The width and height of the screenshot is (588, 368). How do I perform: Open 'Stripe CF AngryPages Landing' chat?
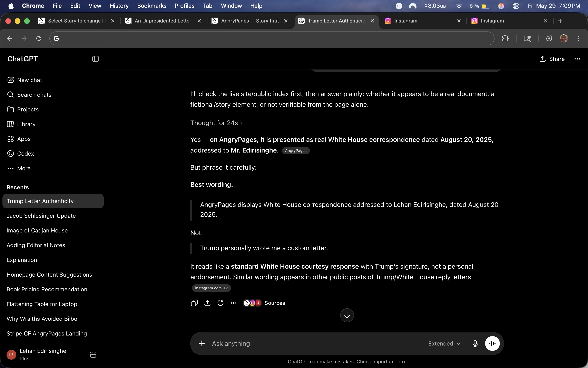click(53, 334)
